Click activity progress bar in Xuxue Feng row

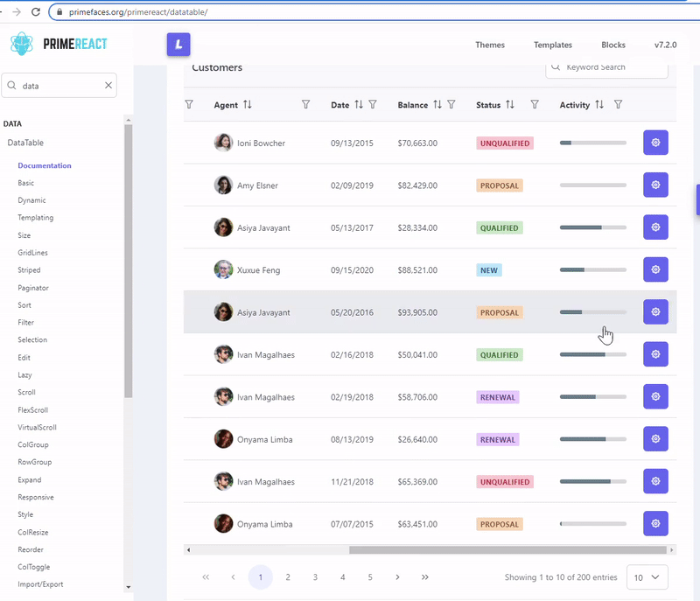tap(593, 269)
